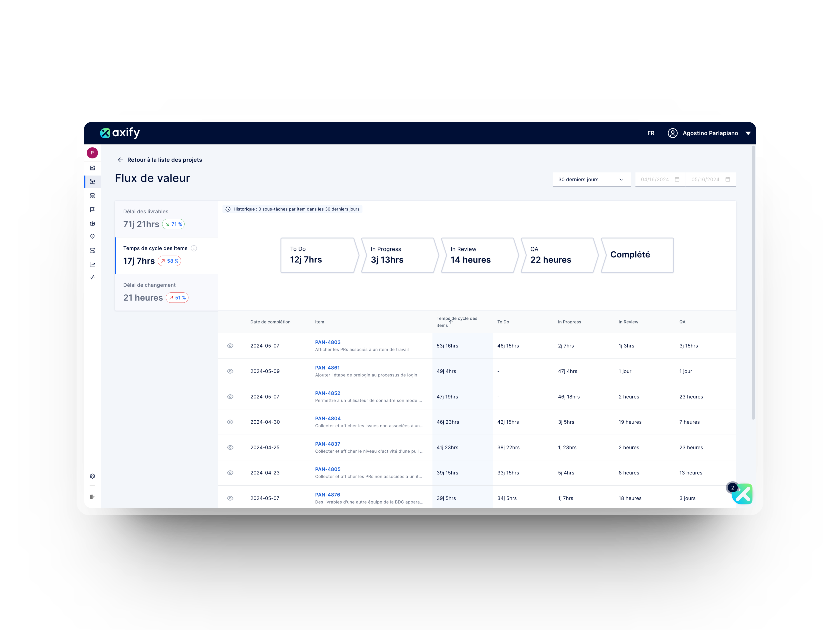Screen dimensions: 840x630
Task: Click the eye icon next to PAN-4876
Action: 230,498
